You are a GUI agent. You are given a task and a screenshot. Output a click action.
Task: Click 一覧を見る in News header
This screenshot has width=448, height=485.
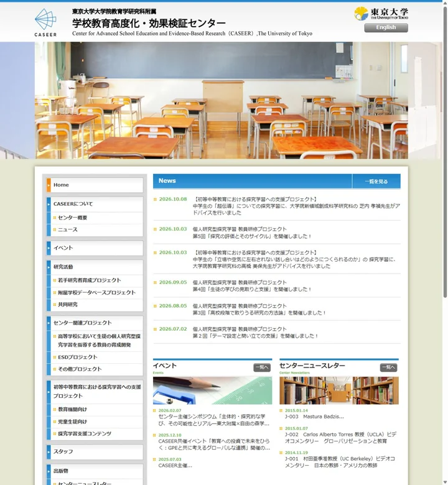(x=376, y=182)
